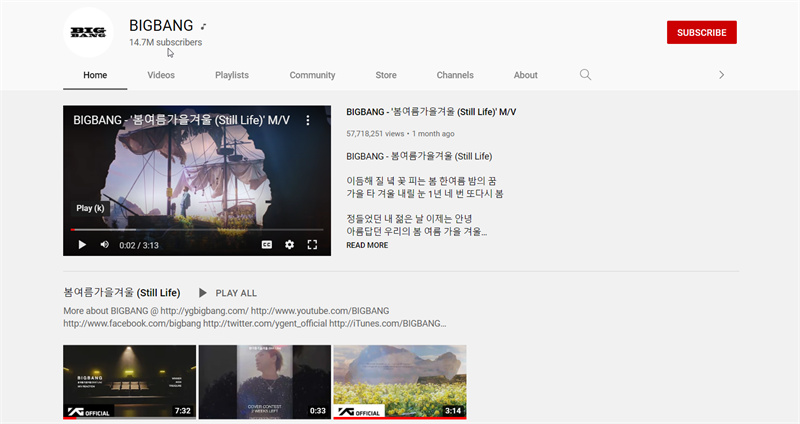The image size is (800, 424).
Task: Open the featured Still Life M/V title link
Action: [x=431, y=112]
